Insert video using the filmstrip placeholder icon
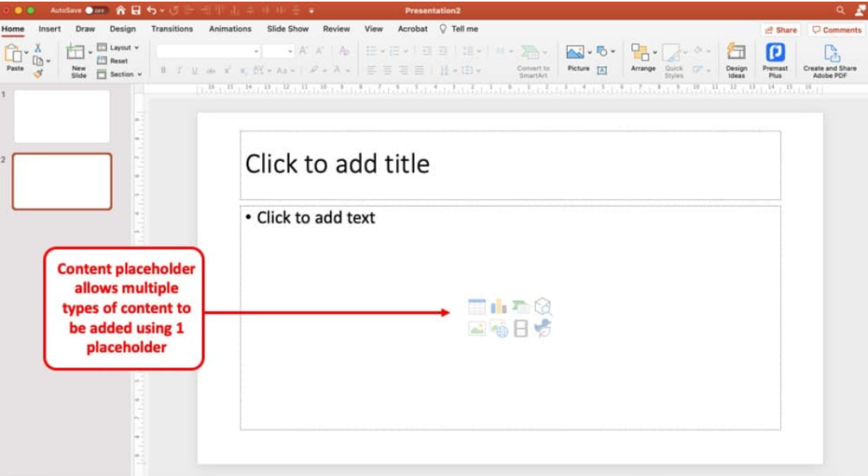This screenshot has width=868, height=476. 520,329
